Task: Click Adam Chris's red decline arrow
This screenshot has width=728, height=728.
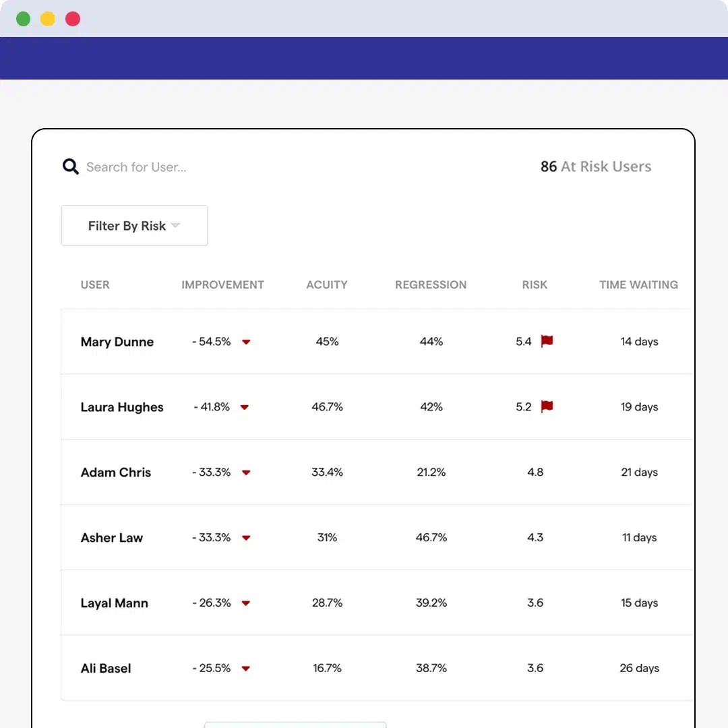Action: click(246, 473)
